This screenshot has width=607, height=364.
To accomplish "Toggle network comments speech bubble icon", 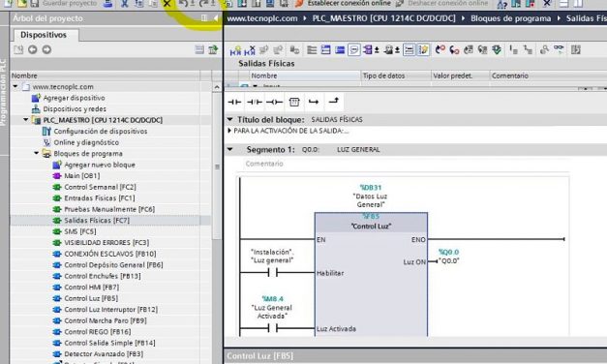I will [x=353, y=50].
